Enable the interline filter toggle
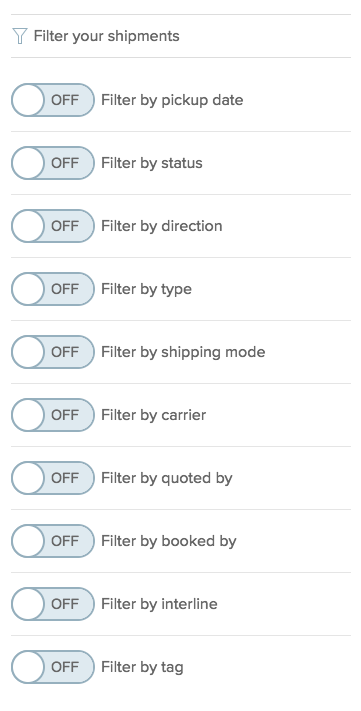This screenshot has width=361, height=711. [x=53, y=604]
